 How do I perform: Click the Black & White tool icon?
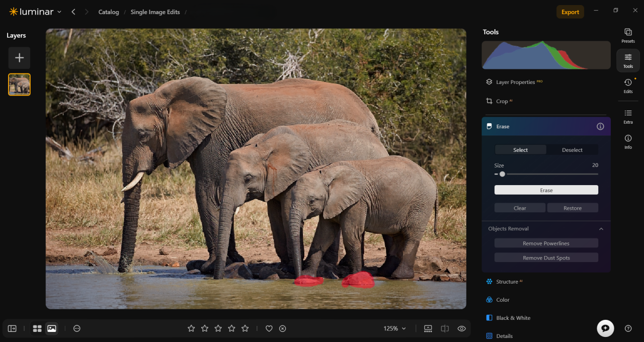click(489, 318)
